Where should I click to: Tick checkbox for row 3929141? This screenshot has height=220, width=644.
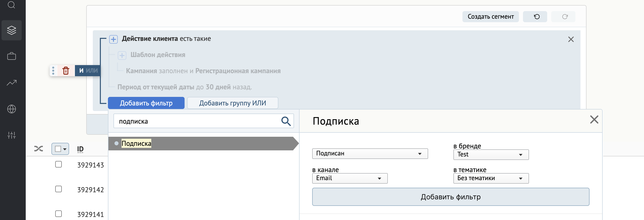(58, 214)
